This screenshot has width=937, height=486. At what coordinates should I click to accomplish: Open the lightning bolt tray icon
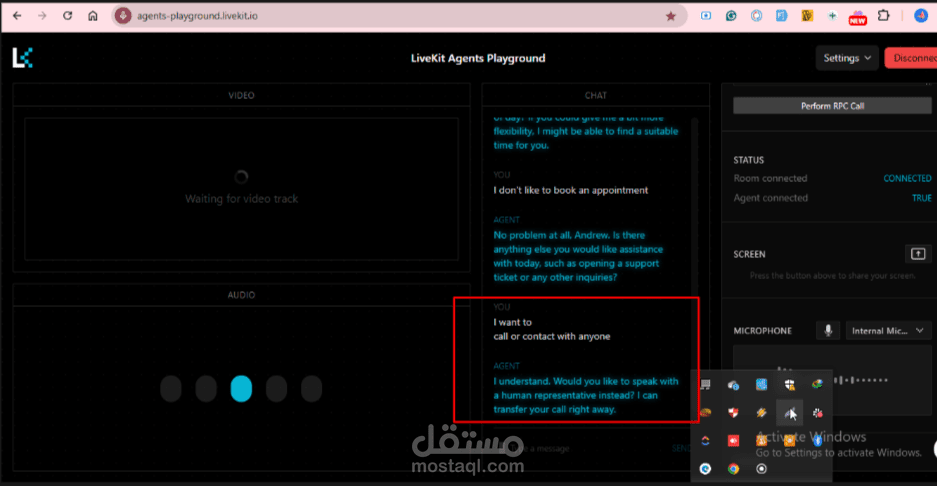pyautogui.click(x=761, y=412)
